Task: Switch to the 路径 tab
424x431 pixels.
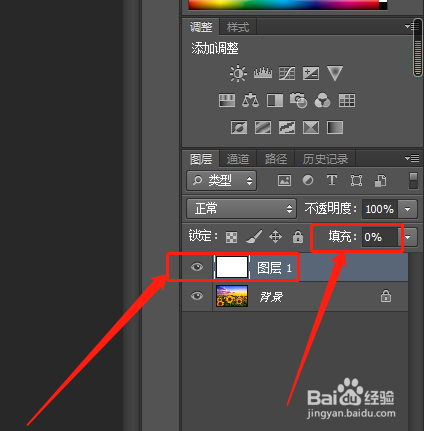Action: click(276, 159)
